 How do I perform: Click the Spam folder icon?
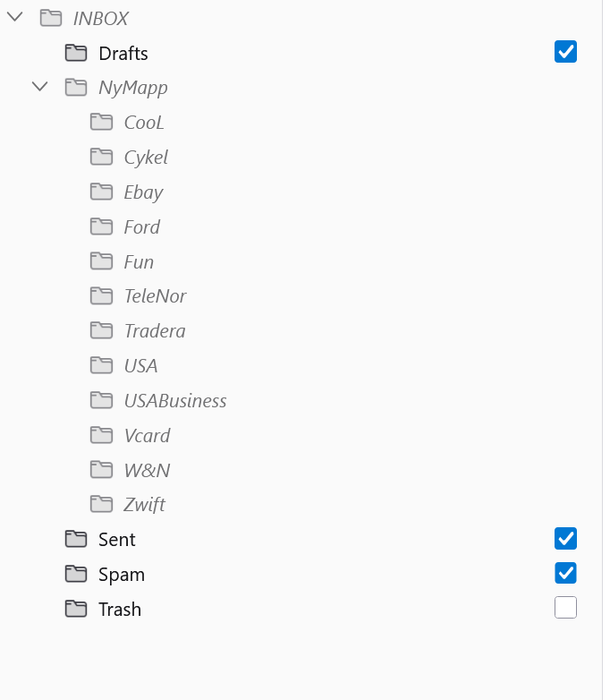(76, 574)
